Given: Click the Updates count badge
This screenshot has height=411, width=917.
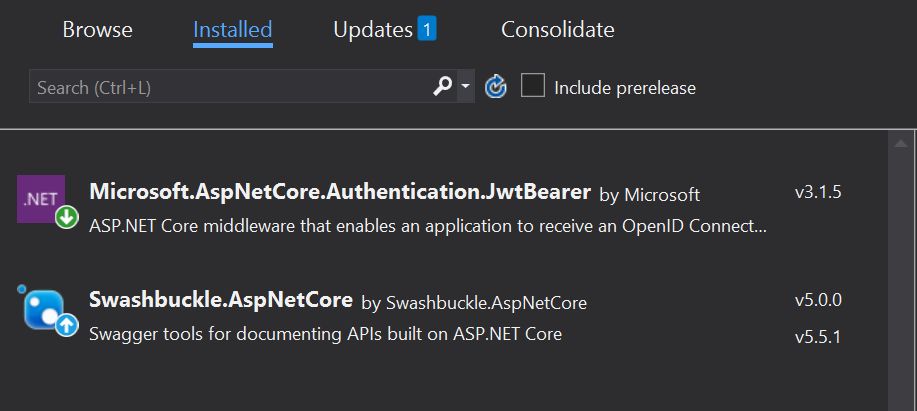Looking at the screenshot, I should [x=426, y=29].
